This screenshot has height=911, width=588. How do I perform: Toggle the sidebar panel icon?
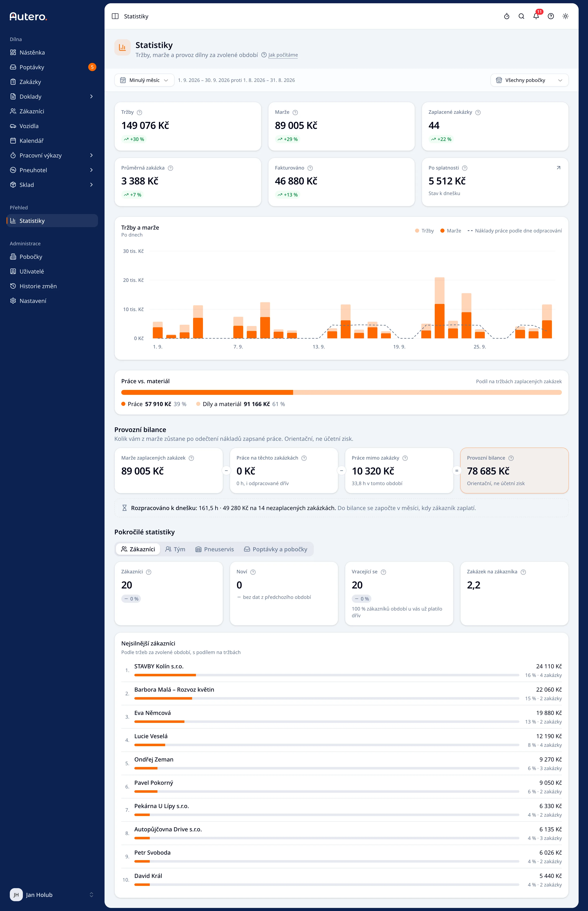115,16
